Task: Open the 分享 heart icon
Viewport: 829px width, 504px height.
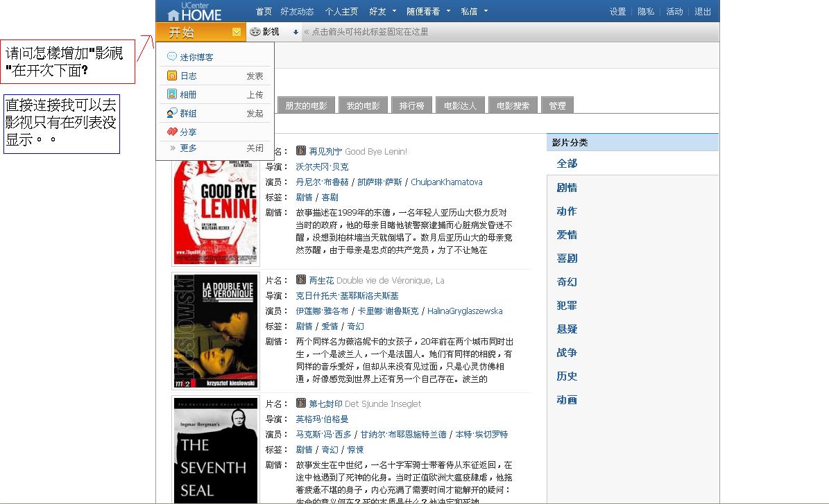Action: click(x=172, y=132)
